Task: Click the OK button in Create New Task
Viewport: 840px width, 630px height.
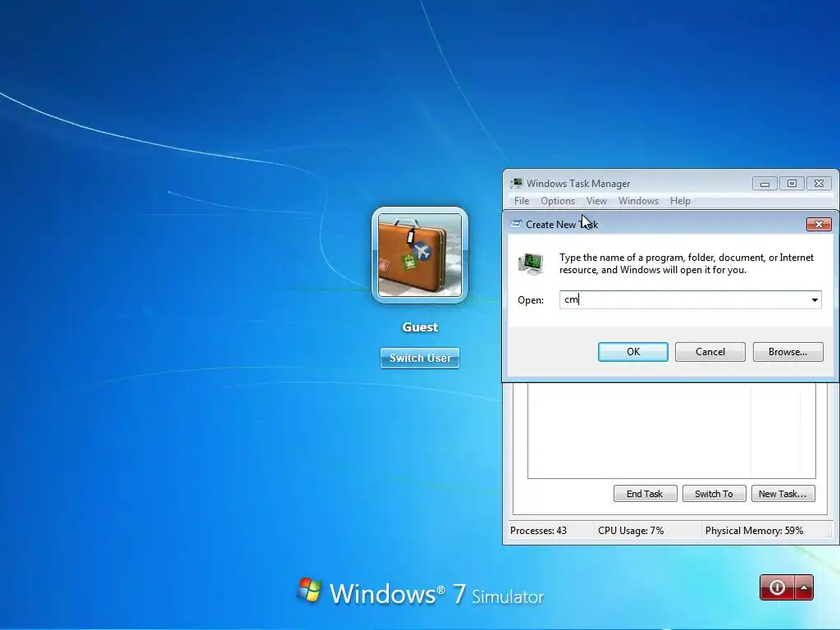Action: click(x=632, y=352)
